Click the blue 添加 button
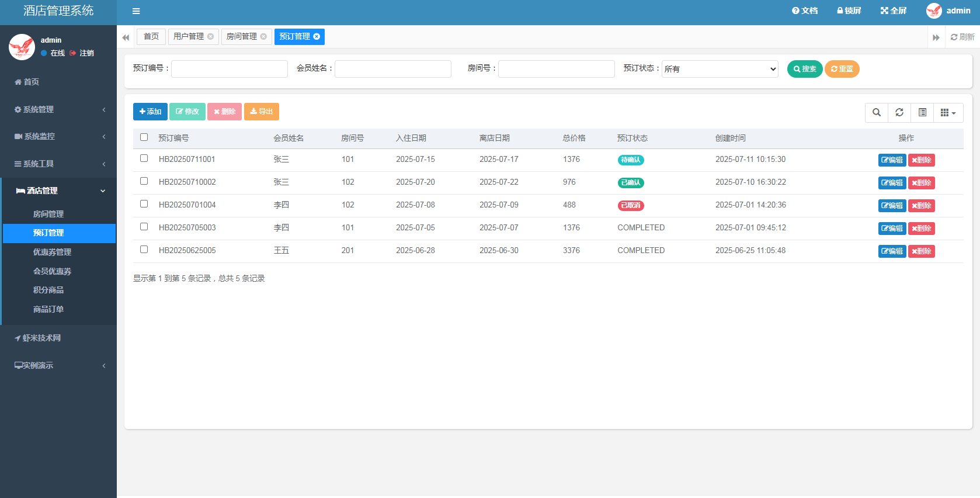Viewport: 980px width, 498px height. [150, 112]
